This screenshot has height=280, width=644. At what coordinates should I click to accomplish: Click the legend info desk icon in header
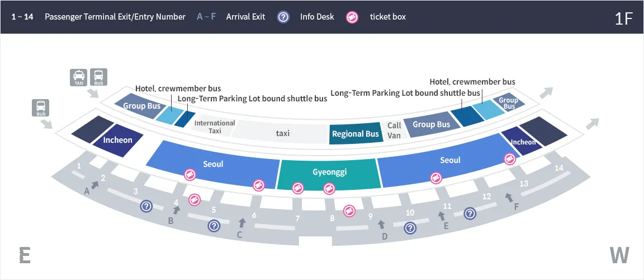pyautogui.click(x=283, y=17)
